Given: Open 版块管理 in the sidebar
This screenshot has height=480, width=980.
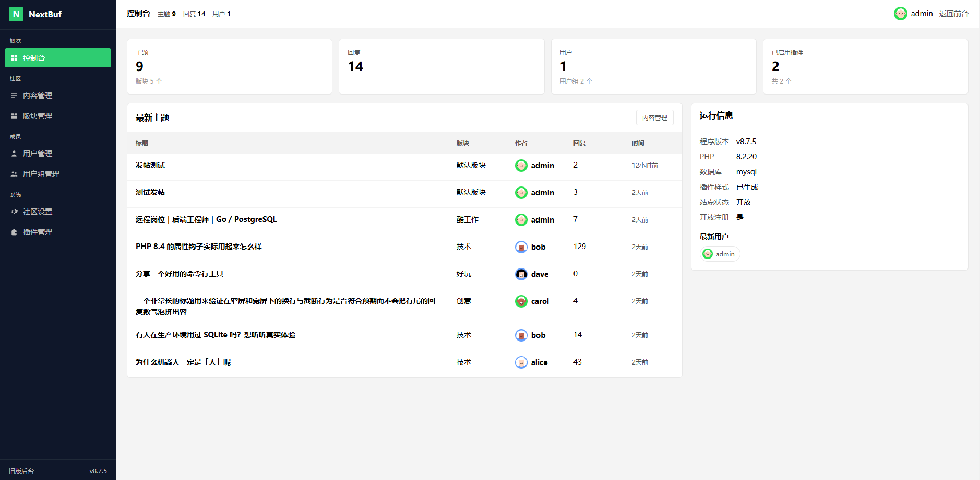Looking at the screenshot, I should click(58, 116).
